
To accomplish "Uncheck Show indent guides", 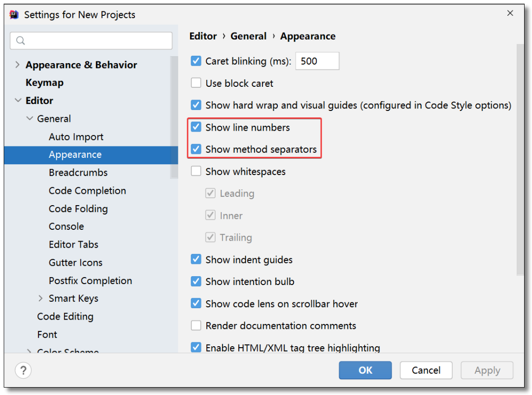I will click(x=196, y=259).
